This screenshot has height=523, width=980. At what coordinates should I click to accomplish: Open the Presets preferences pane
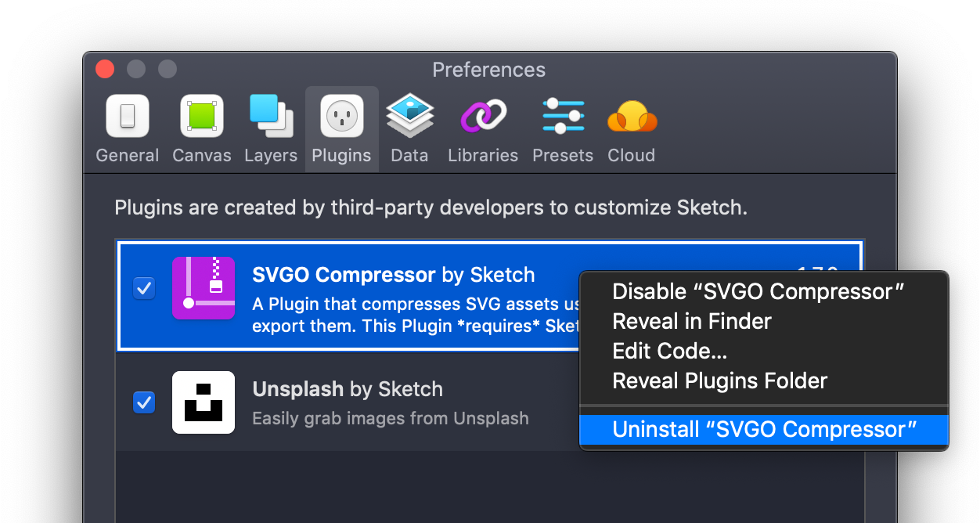pos(563,129)
